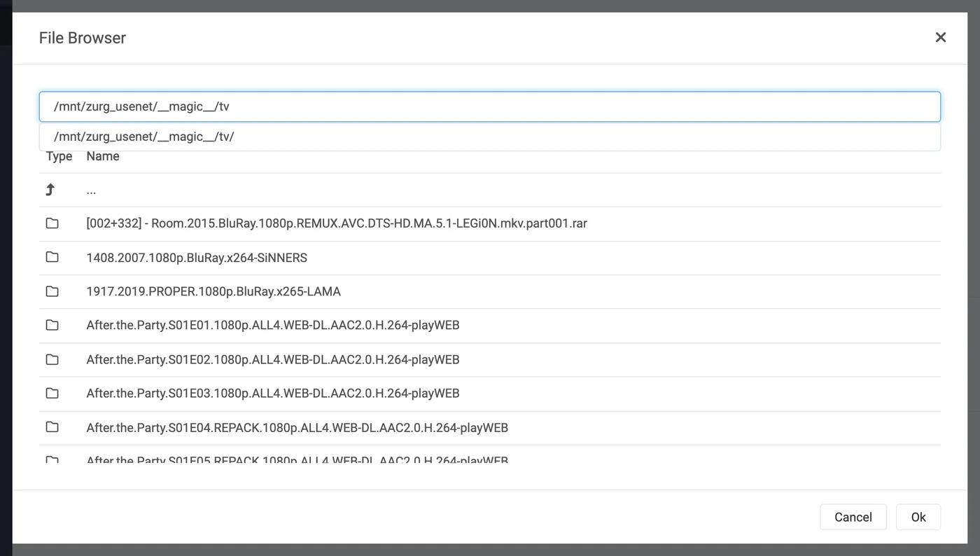Cancel the File Browser dialog

click(853, 517)
